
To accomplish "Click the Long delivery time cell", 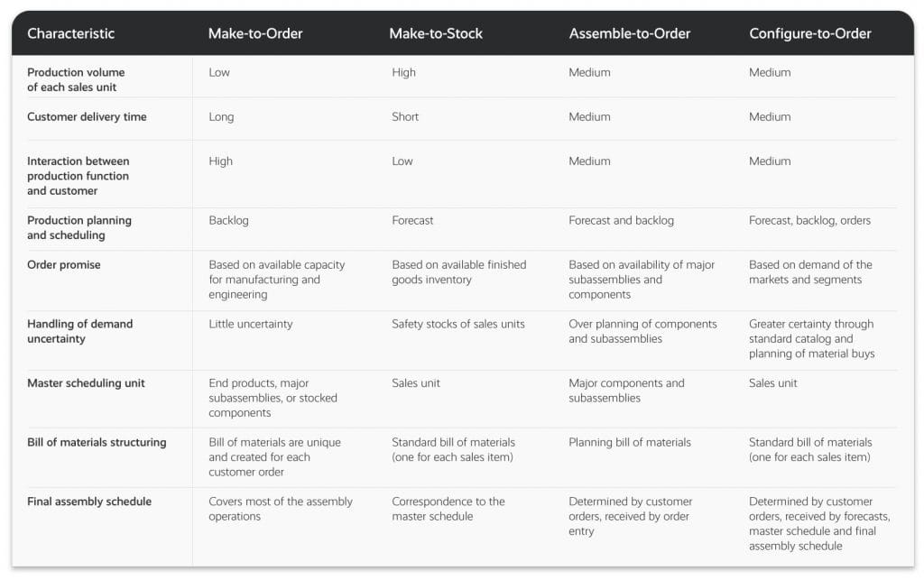I will pos(221,117).
